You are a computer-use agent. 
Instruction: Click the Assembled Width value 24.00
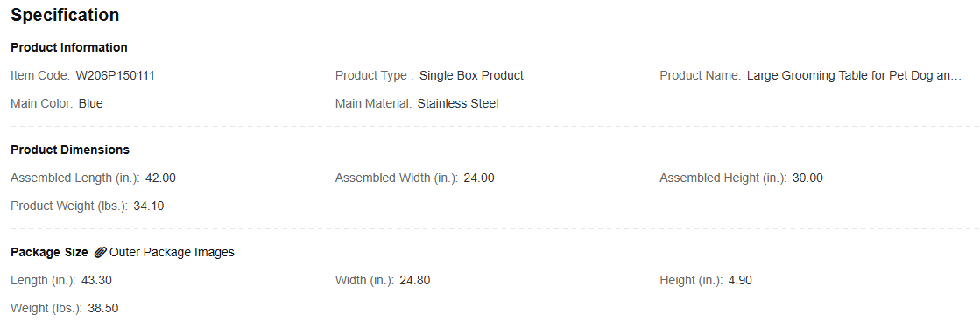click(x=479, y=178)
